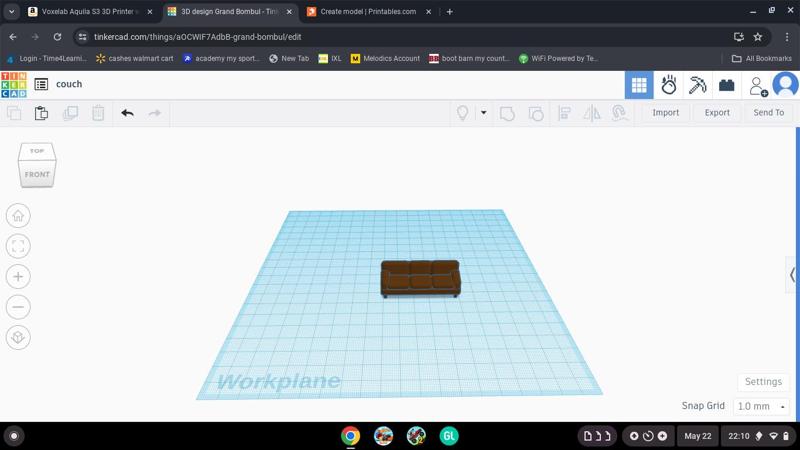This screenshot has width=800, height=450.
Task: Go back in browser history
Action: click(x=13, y=37)
